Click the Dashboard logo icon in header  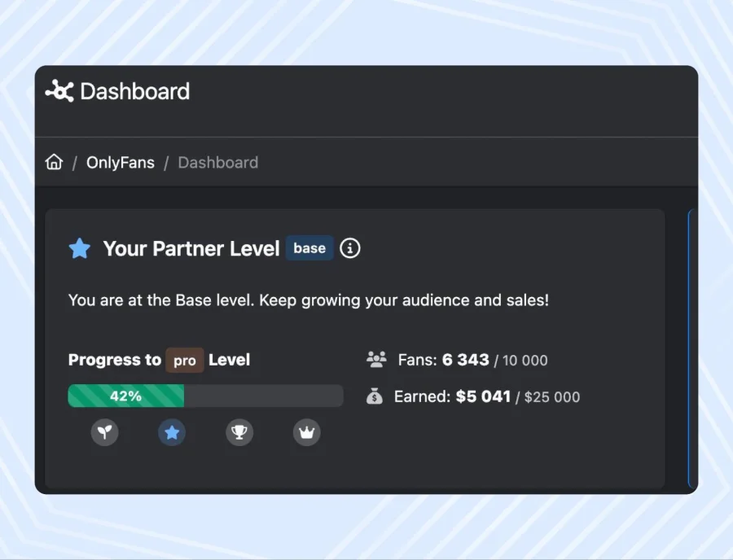[x=59, y=91]
